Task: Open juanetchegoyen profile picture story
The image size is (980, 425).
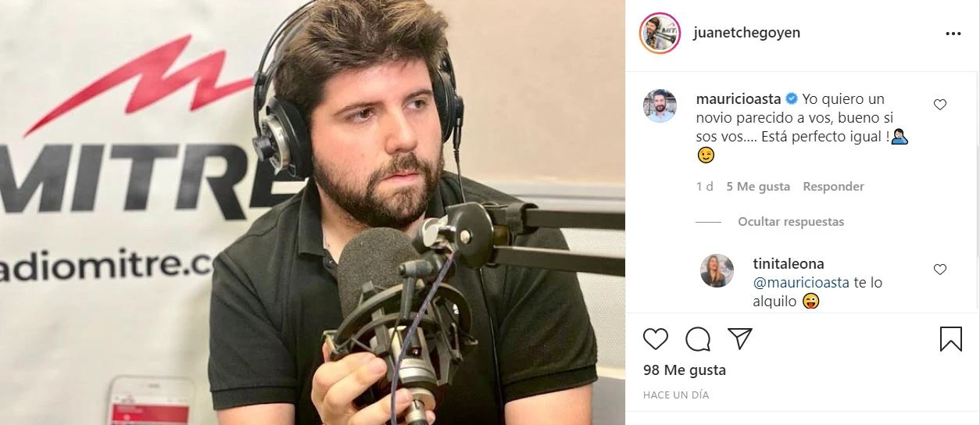Action: (x=660, y=34)
